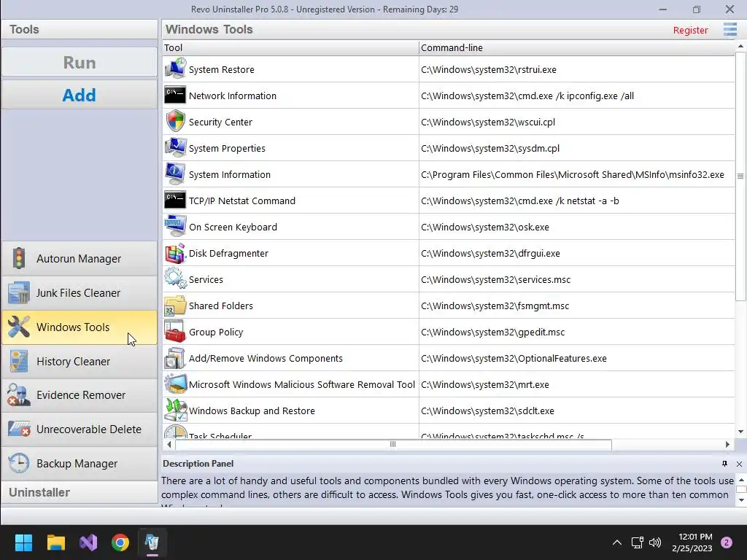Click the volume icon in the system tray
The height and width of the screenshot is (560, 747).
[x=656, y=542]
